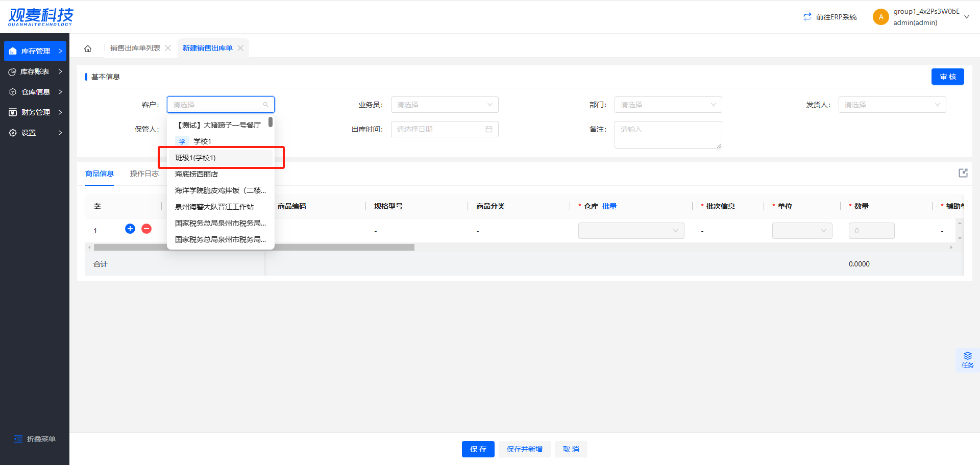Expand the 库存账表 menu chevron
Viewport: 980px width, 465px height.
pyautogui.click(x=60, y=71)
